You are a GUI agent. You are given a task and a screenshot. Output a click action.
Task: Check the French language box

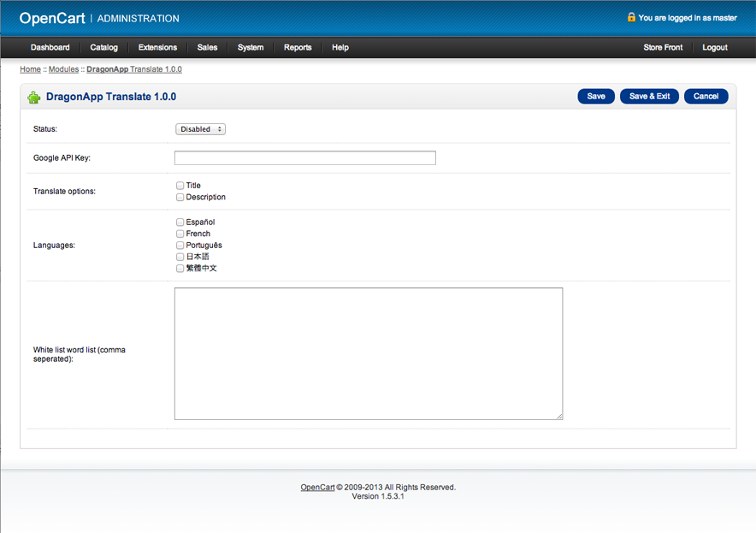(x=180, y=234)
